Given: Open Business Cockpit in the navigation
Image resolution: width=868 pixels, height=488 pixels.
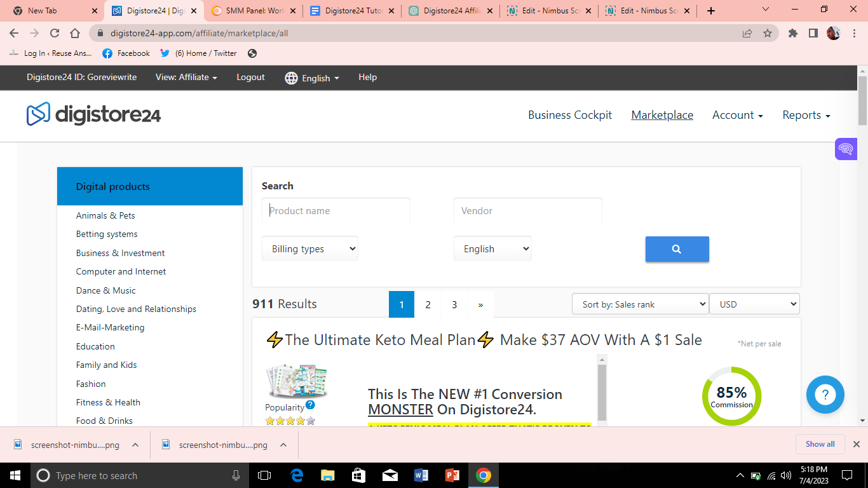Looking at the screenshot, I should coord(570,115).
